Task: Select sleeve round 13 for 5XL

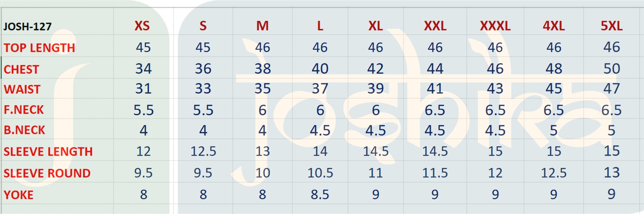Action: pos(611,173)
